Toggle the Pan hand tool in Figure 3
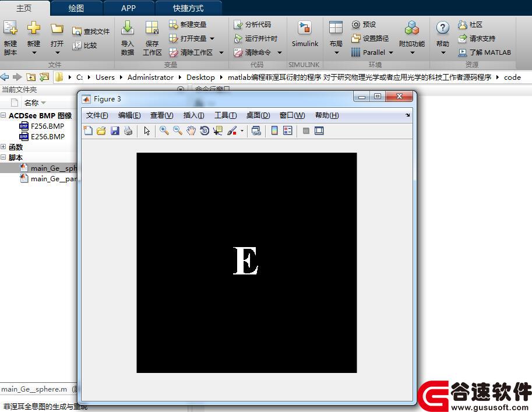This screenshot has height=412, width=532. click(191, 131)
